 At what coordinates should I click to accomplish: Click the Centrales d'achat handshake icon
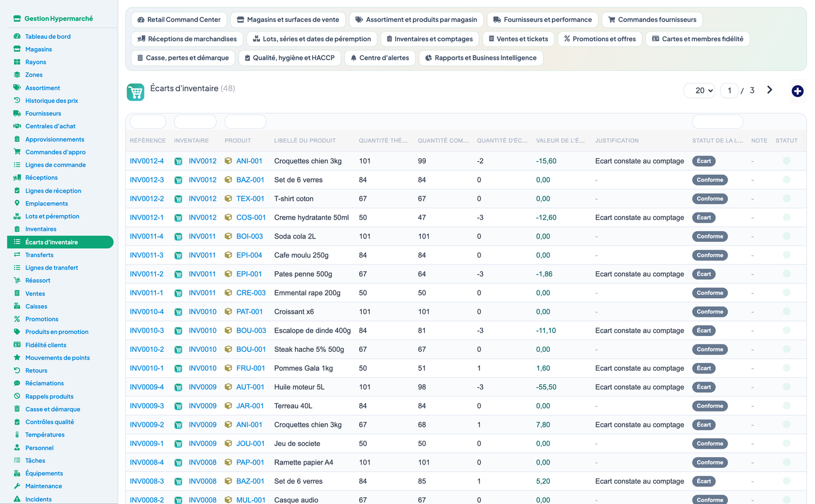(x=17, y=126)
